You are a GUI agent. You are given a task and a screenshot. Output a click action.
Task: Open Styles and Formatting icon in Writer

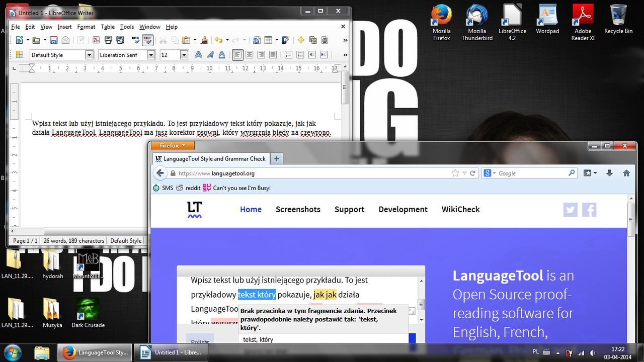coord(19,55)
